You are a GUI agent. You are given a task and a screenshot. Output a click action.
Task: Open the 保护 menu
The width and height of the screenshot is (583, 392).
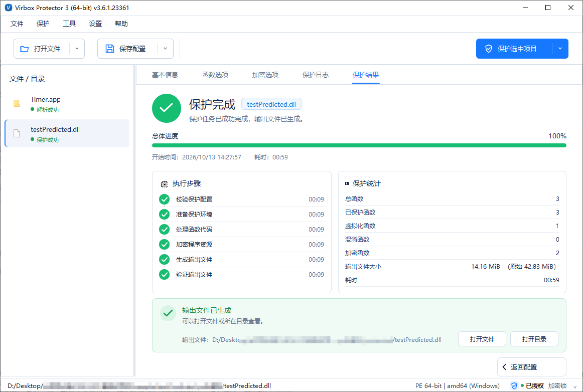tap(43, 24)
